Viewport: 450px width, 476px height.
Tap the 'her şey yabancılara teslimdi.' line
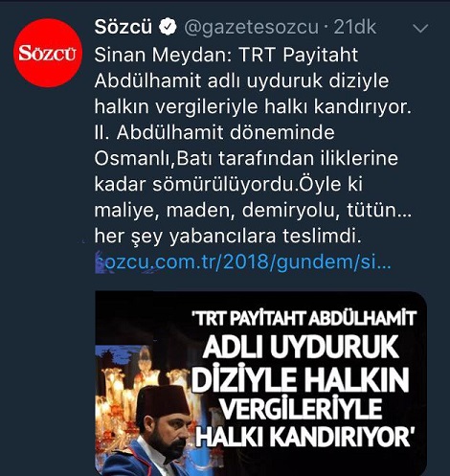(x=228, y=237)
